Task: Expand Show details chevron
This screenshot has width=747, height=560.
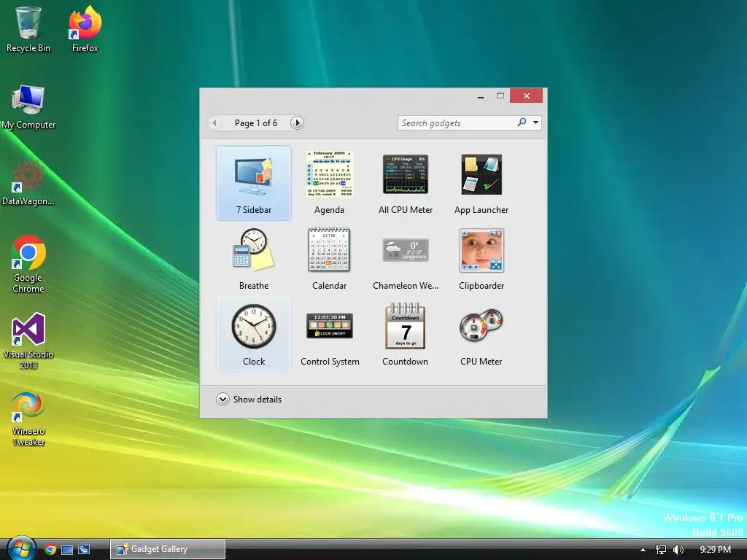Action: [x=222, y=399]
